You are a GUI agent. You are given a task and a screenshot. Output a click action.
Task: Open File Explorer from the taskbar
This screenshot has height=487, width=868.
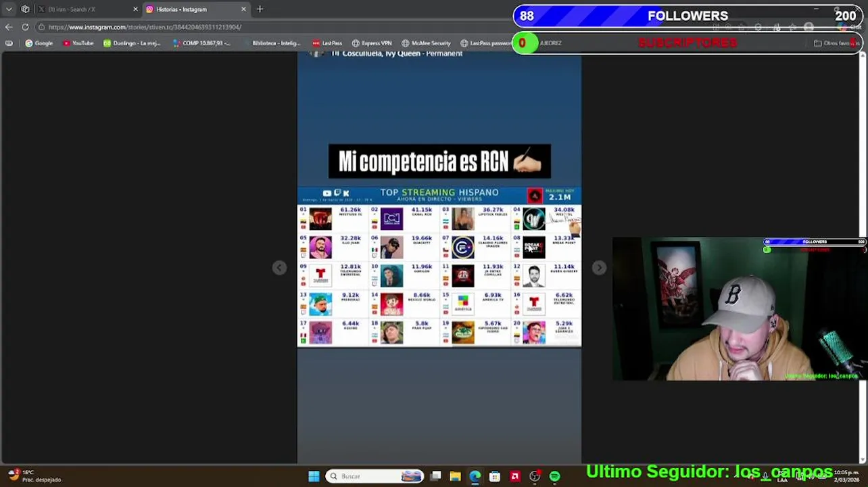[x=456, y=476]
